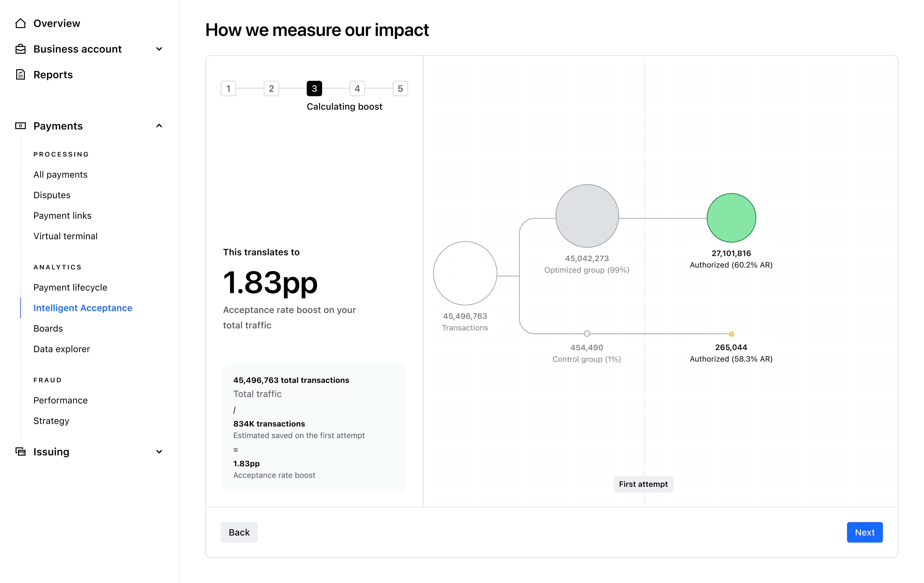This screenshot has height=583, width=924.
Task: Click 'Authorized (58.3% AR)' label
Action: (731, 359)
